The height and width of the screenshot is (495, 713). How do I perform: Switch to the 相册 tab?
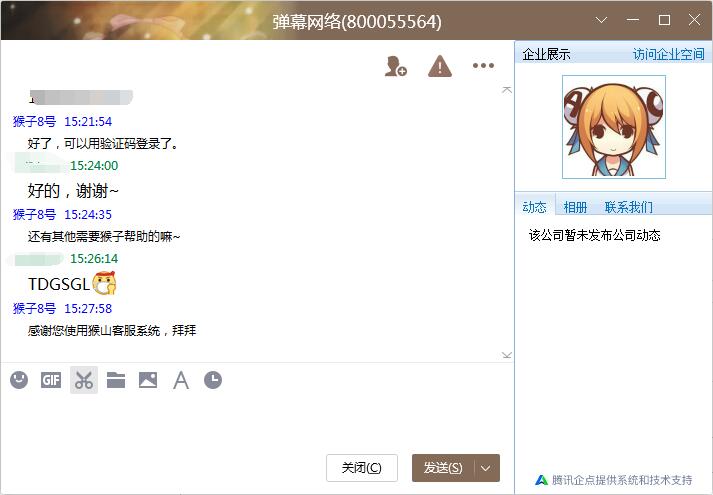575,207
